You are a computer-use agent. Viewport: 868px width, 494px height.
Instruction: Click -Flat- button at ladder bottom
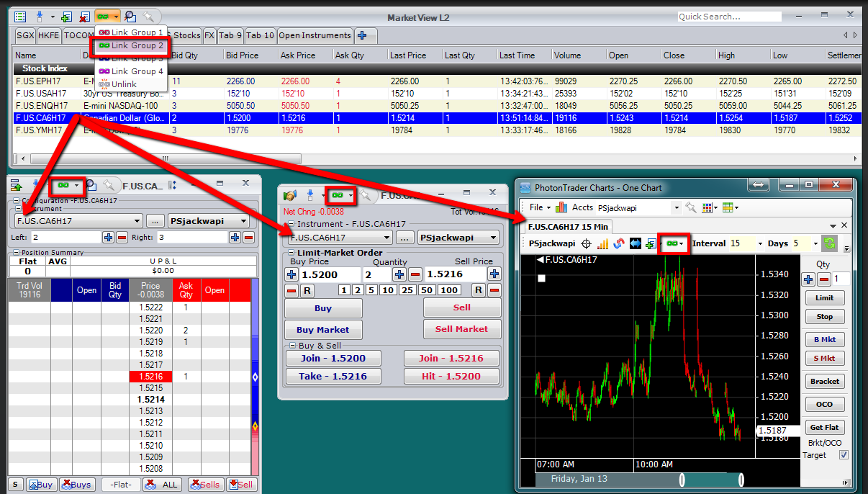coord(120,485)
